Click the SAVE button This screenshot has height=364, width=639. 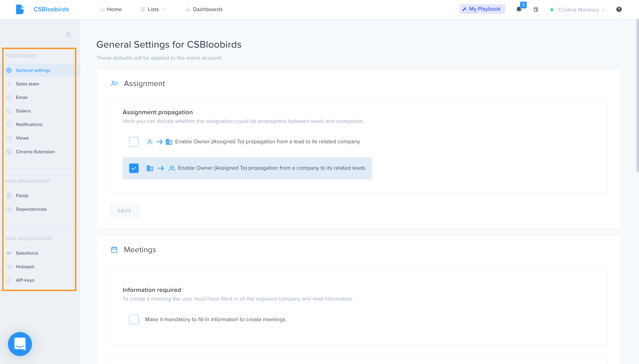coord(124,211)
